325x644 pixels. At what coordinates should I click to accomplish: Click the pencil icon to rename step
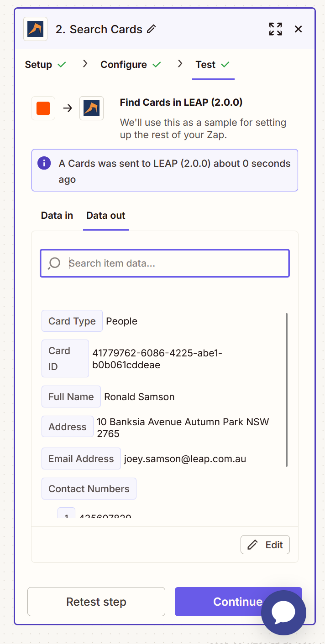[x=152, y=29]
